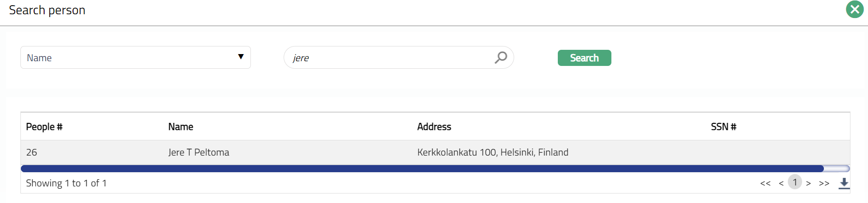Focus the search text field containing jere
868x203 pixels.
point(389,57)
